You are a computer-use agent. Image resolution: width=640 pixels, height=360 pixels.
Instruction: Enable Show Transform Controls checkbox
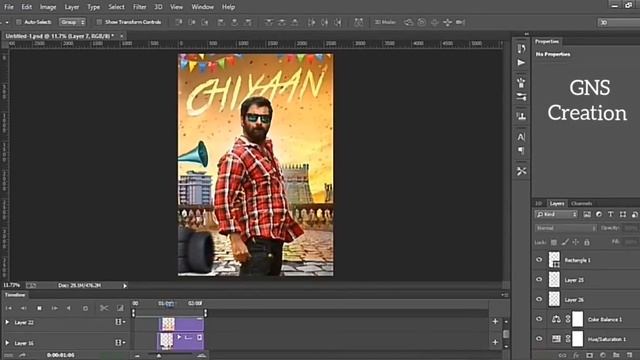(99, 22)
